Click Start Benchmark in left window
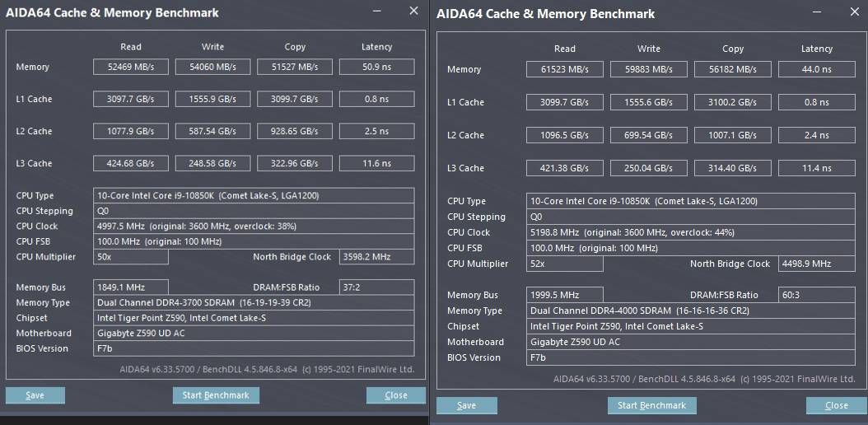Screen dimensions: 868x425 pos(216,395)
